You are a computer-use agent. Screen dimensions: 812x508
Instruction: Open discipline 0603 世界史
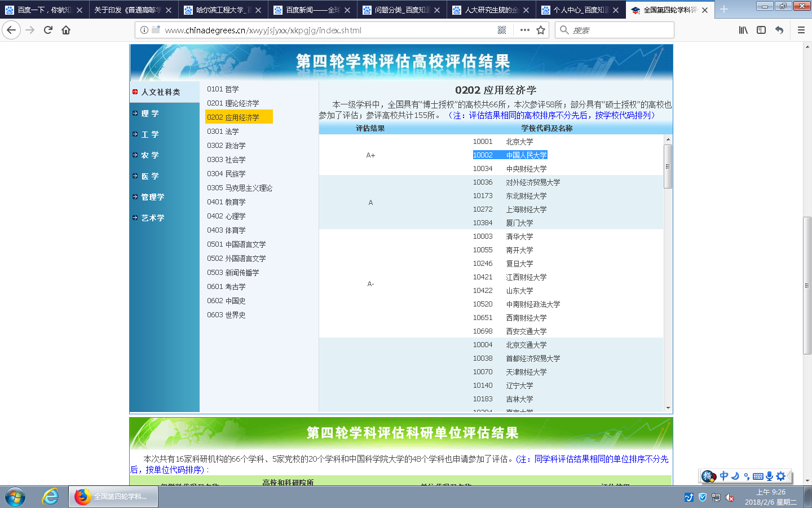tap(226, 315)
